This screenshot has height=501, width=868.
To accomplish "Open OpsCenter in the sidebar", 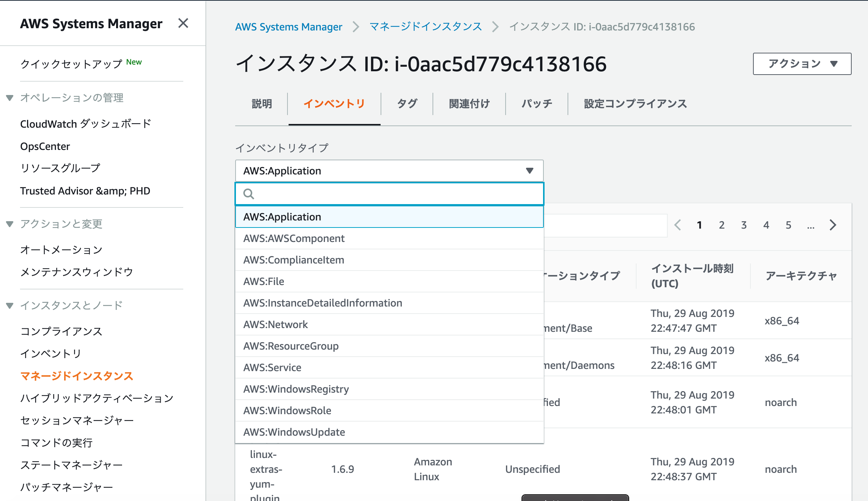I will tap(45, 146).
